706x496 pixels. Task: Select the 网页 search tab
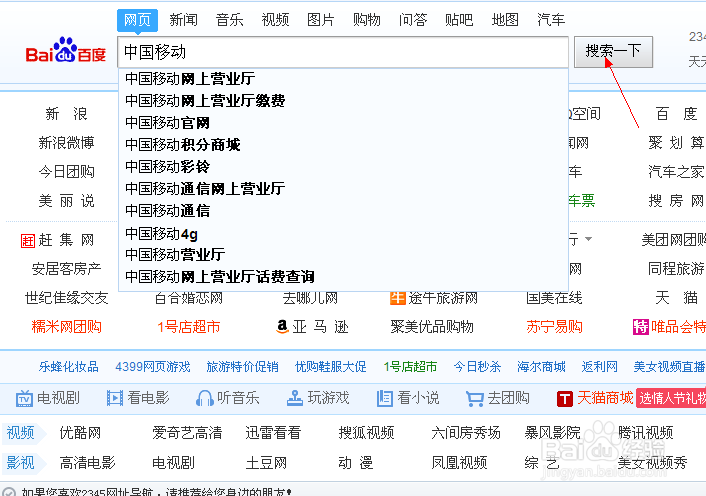point(137,20)
